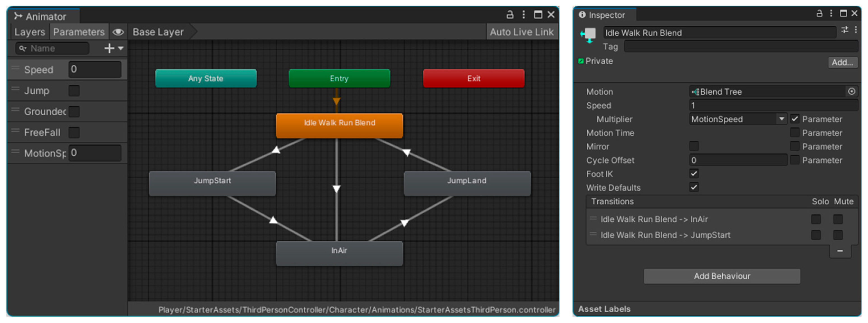868x323 pixels.
Task: Select the Parameters tab
Action: coord(79,32)
